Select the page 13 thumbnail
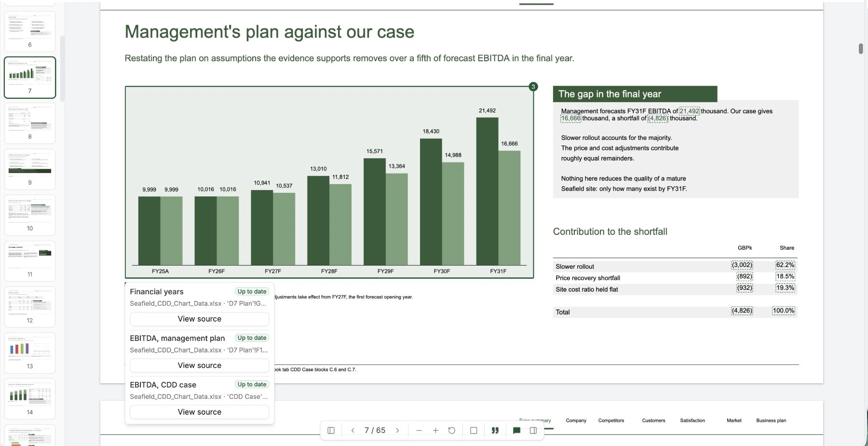 pos(30,353)
